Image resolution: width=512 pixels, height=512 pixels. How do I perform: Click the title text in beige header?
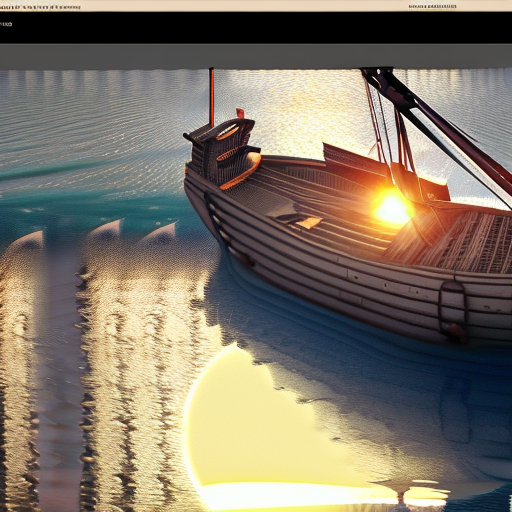[x=40, y=7]
